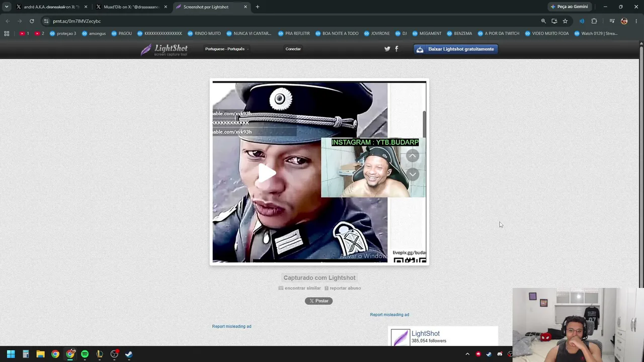644x362 pixels.
Task: Open the tab search dropdown in Chrome
Action: [x=7, y=7]
